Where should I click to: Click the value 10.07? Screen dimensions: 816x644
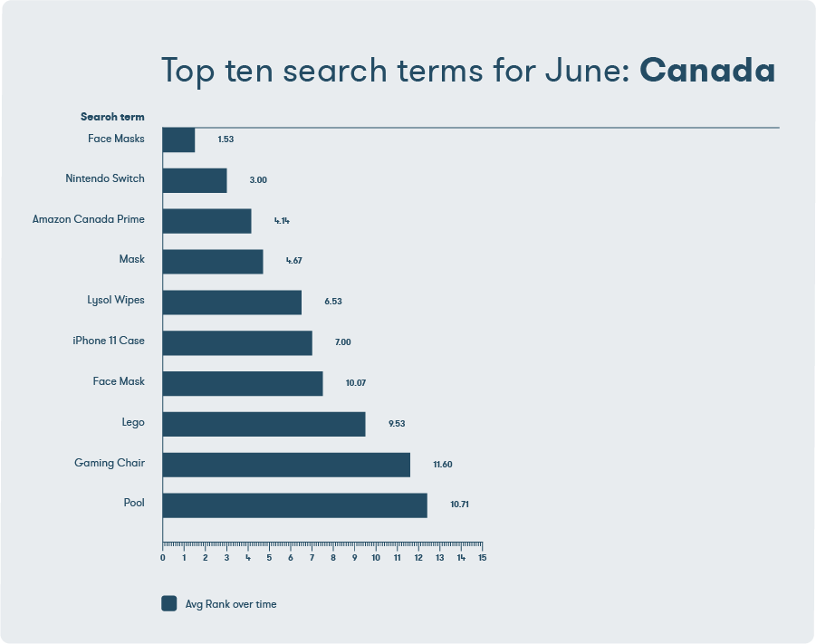356,382
